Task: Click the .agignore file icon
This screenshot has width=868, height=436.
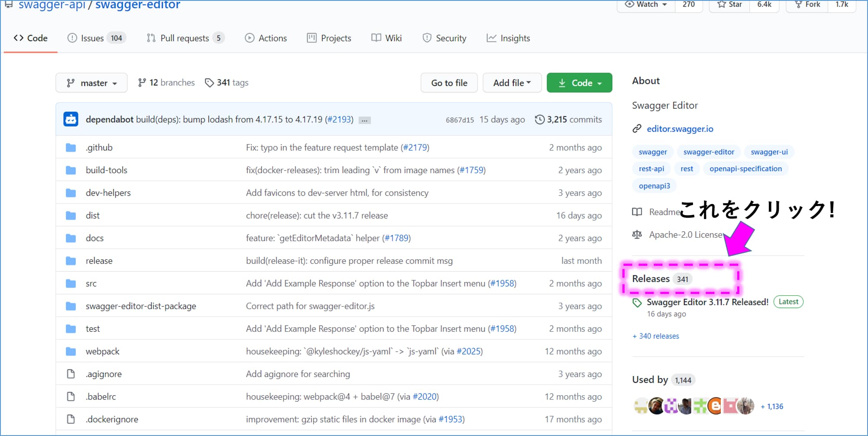Action: point(71,374)
